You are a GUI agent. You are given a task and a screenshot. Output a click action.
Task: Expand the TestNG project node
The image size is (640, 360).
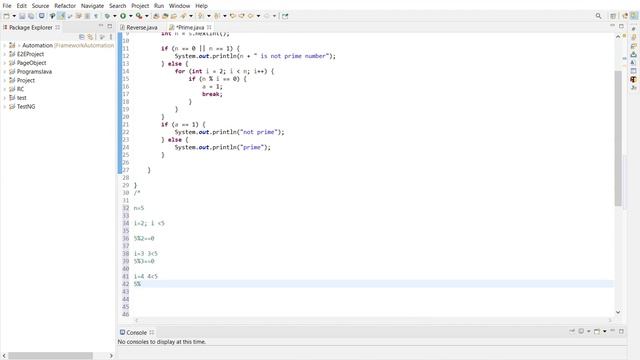click(x=4, y=107)
